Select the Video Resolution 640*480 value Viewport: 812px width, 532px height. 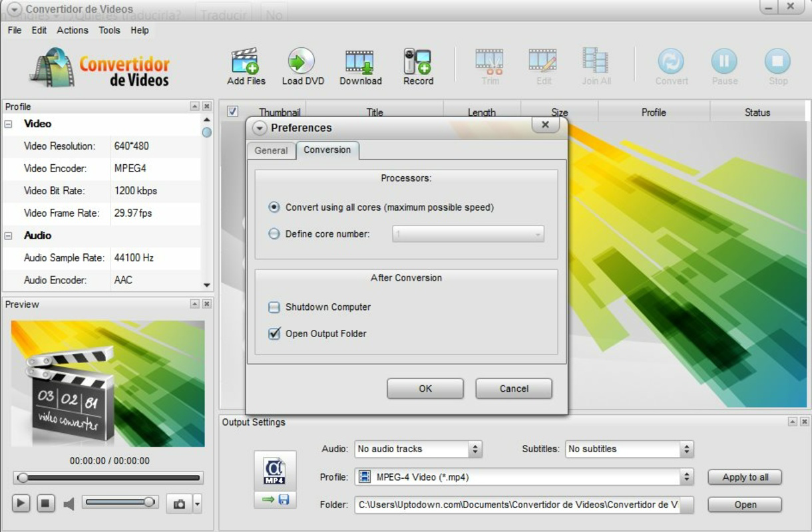click(x=132, y=146)
